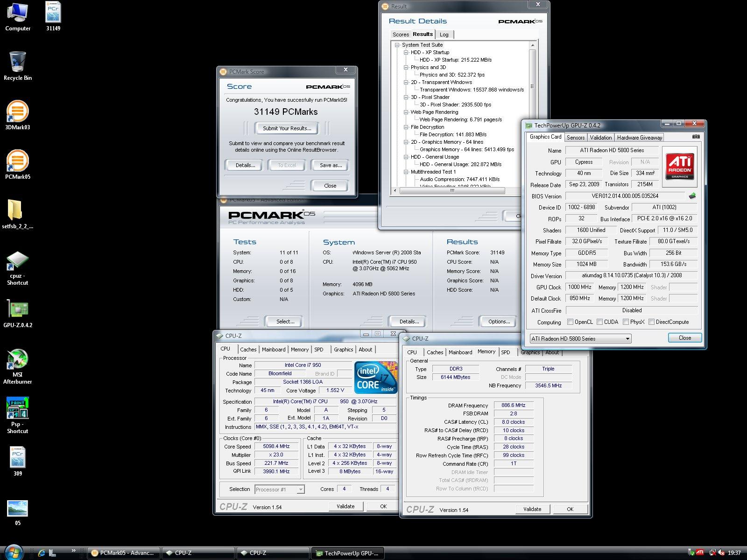Close the PCMark Score dialog with Close button
This screenshot has width=747, height=560.
pos(330,186)
